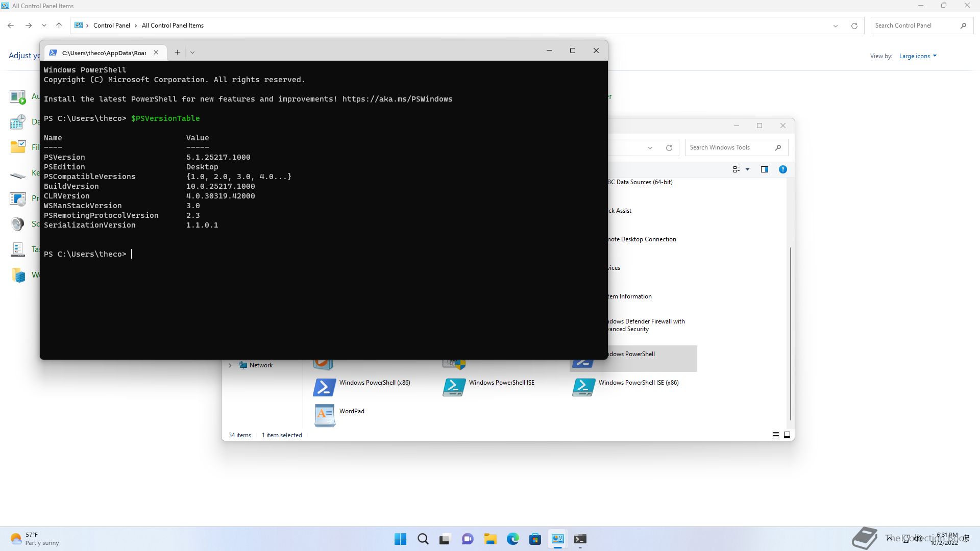Click Windows Tools vertical scrollbar
Screen dimensions: 980x551
point(791,334)
